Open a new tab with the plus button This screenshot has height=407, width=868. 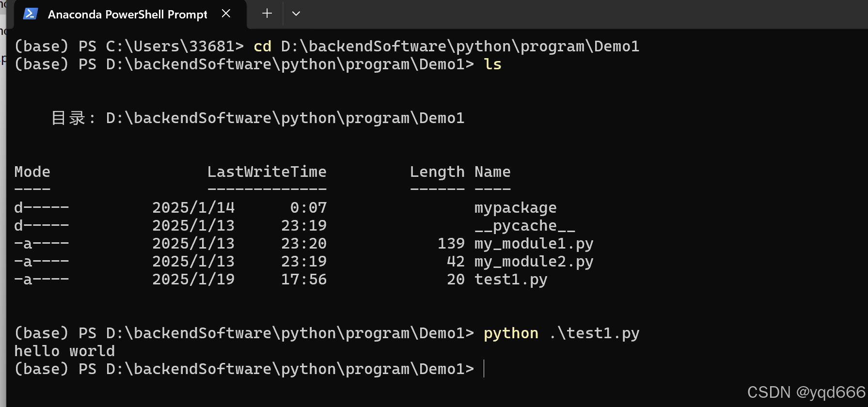click(x=267, y=14)
